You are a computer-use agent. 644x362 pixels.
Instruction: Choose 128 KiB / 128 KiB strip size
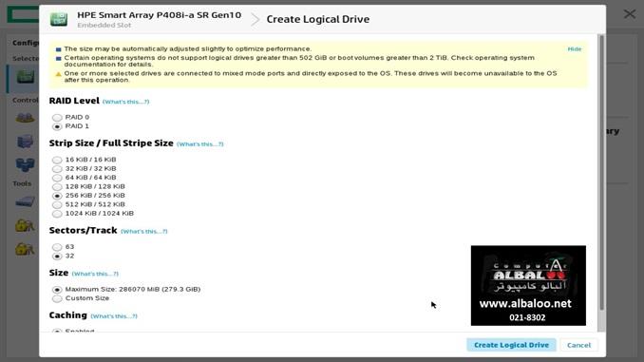(x=57, y=187)
